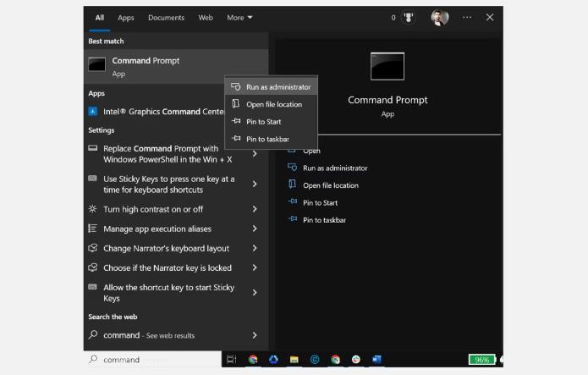This screenshot has height=375, width=588.
Task: Open the rewards trophy icon
Action: 408,17
